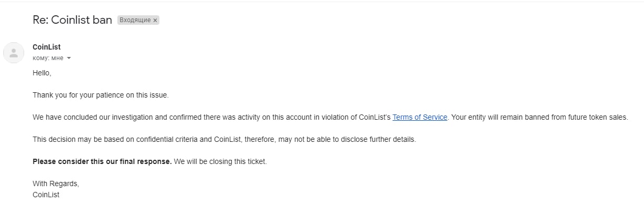Click the sender name CoinList in header
Image resolution: width=644 pixels, height=222 pixels.
click(46, 47)
